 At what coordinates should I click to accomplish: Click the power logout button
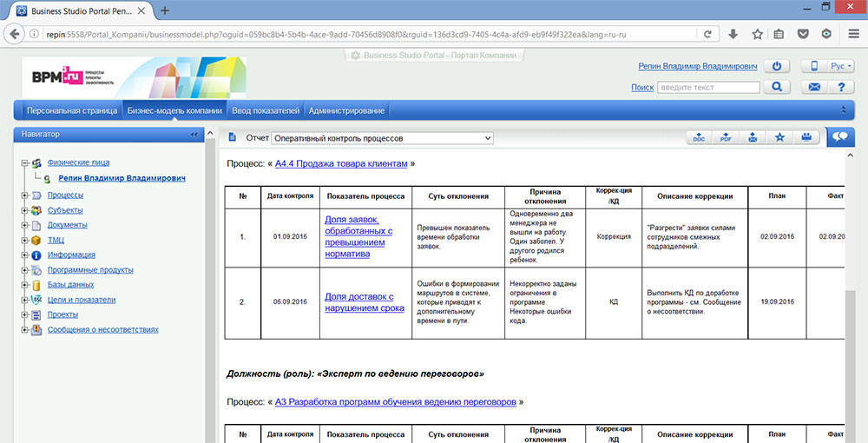[778, 66]
